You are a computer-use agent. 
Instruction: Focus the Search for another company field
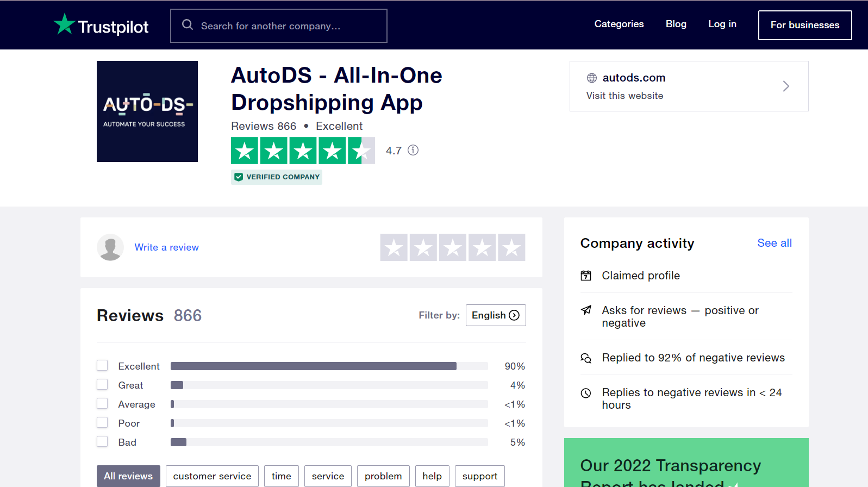click(279, 26)
